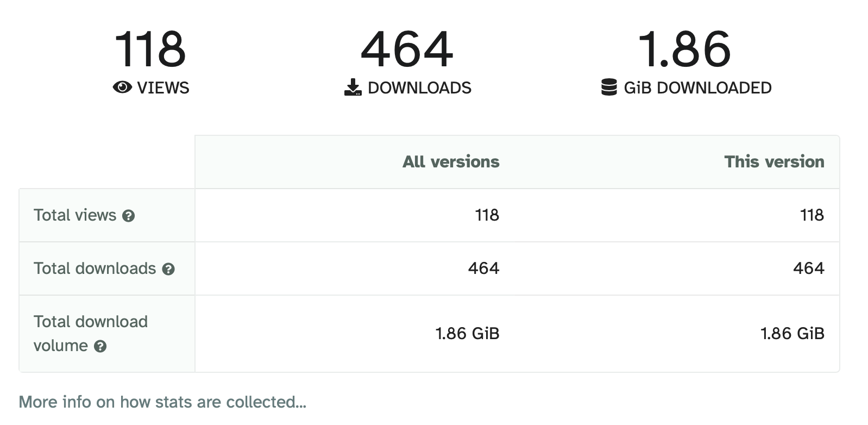Click the database icon beside GiB DOWNLOADED
Image resolution: width=868 pixels, height=425 pixels.
coord(609,87)
